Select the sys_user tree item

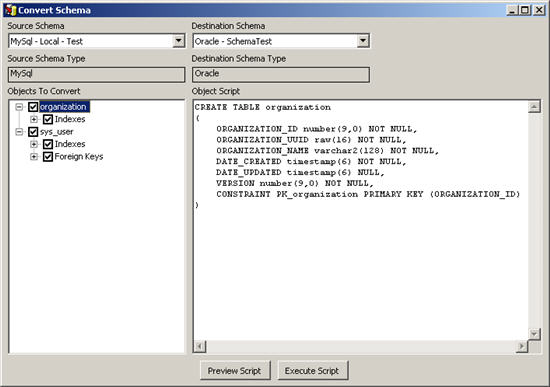click(x=56, y=132)
